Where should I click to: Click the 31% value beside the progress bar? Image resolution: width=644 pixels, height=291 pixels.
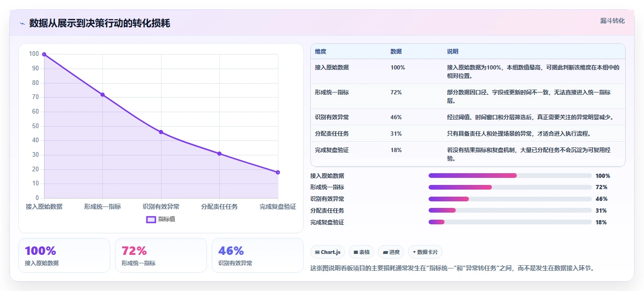click(601, 211)
